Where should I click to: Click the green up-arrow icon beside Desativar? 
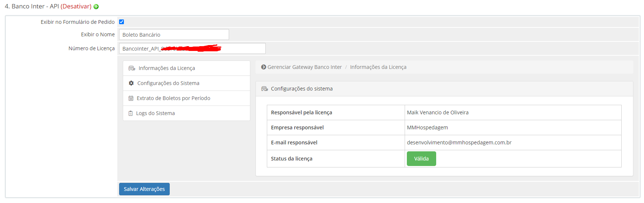pos(96,7)
